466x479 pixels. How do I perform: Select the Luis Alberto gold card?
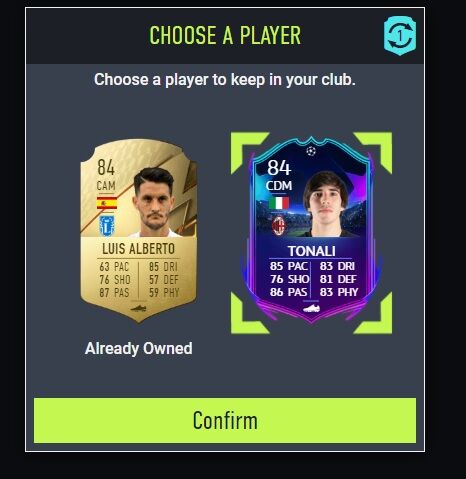138,231
